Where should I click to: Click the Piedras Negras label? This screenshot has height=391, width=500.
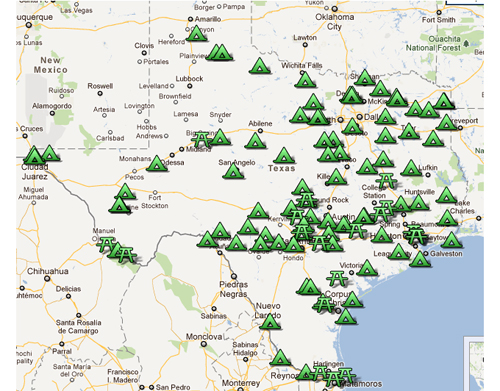(233, 289)
